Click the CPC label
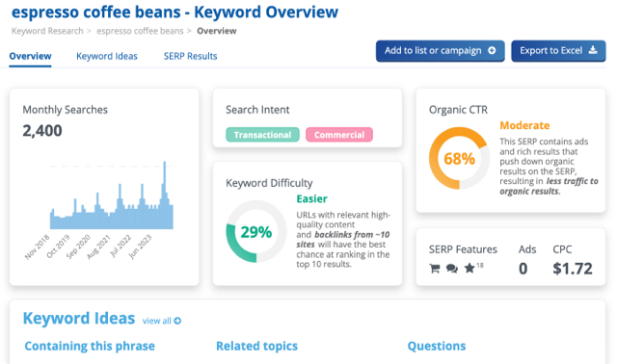Viewport: 617px width, 364px height. (x=562, y=249)
